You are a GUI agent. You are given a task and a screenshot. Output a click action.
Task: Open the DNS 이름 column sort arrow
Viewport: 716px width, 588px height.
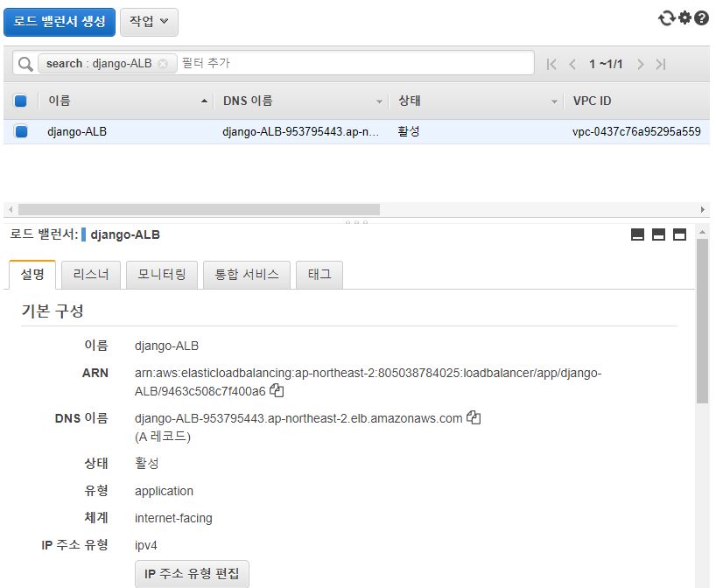point(379,101)
